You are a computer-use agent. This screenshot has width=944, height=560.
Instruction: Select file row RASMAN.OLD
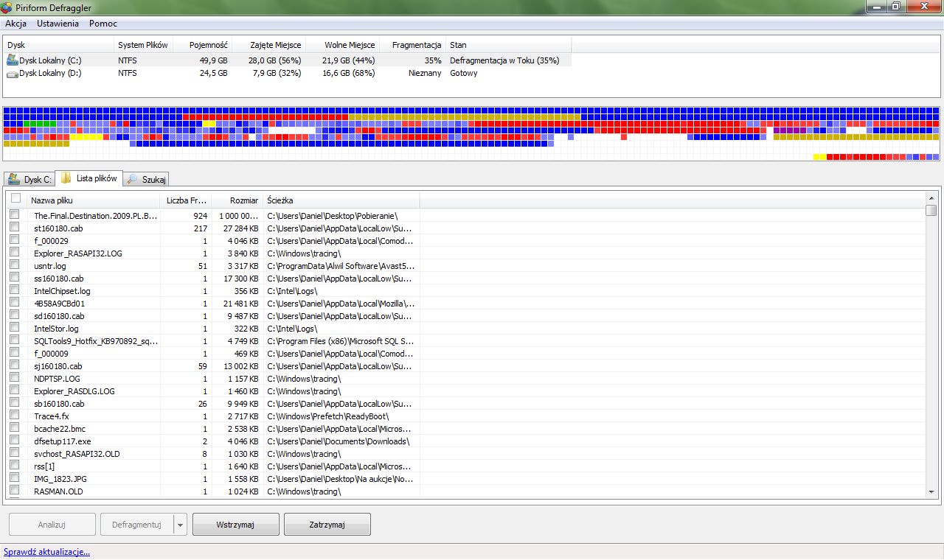coord(214,491)
